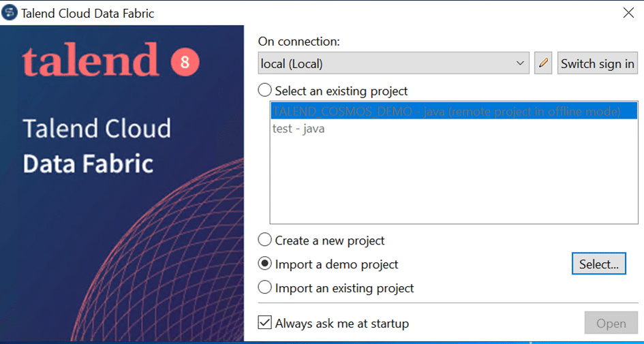Click the Talend app icon in title bar
This screenshot has height=344, width=644.
pyautogui.click(x=10, y=13)
